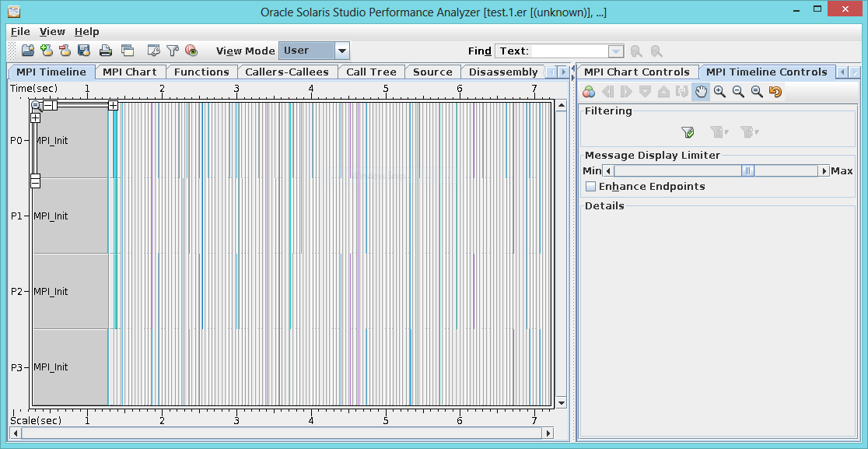Screen dimensions: 868x449
Task: Click the Callers-Callees tab
Action: (x=286, y=72)
